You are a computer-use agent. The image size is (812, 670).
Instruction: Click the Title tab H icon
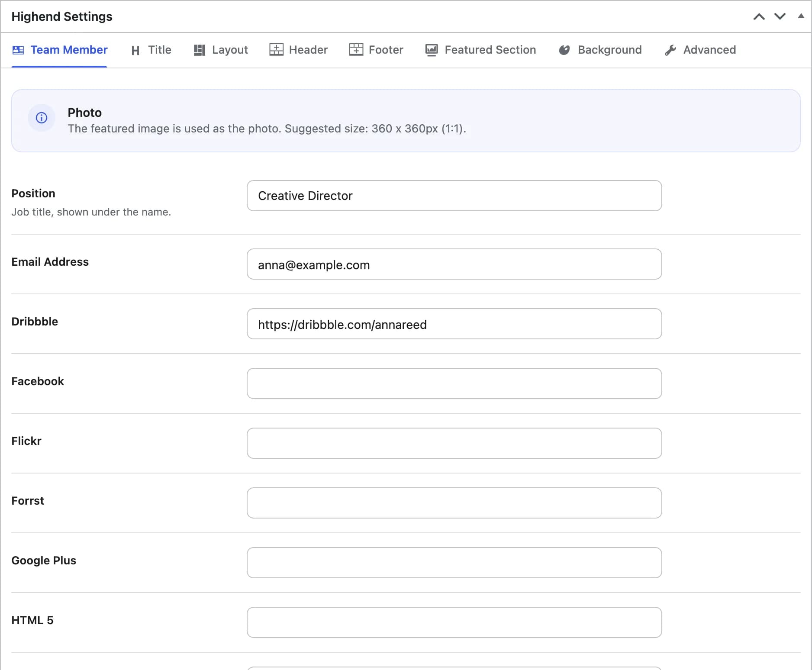[x=135, y=51]
